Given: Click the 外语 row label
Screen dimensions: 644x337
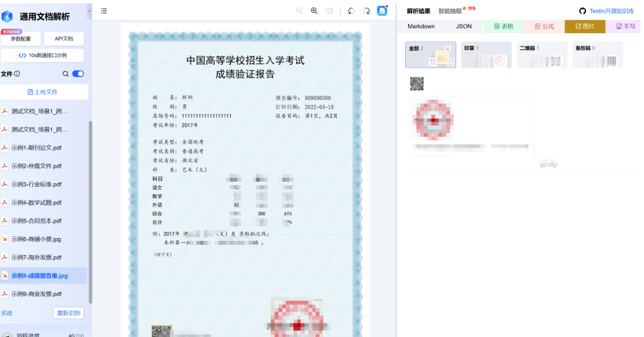Looking at the screenshot, I should tap(157, 205).
